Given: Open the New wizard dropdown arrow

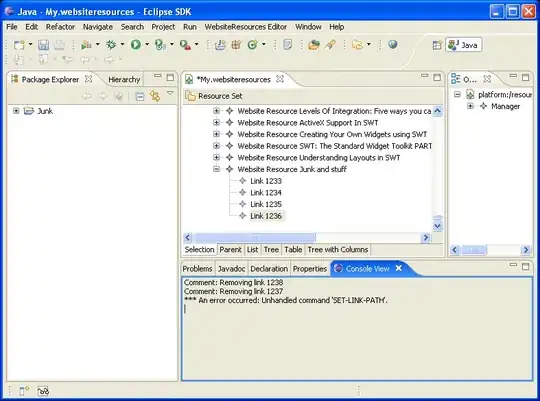Looking at the screenshot, I should tap(30, 44).
